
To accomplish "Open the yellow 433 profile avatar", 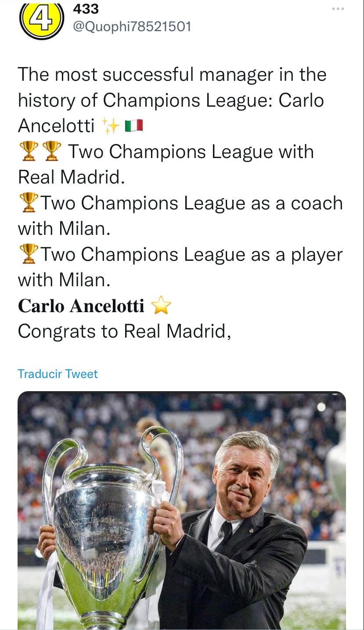I will [40, 19].
